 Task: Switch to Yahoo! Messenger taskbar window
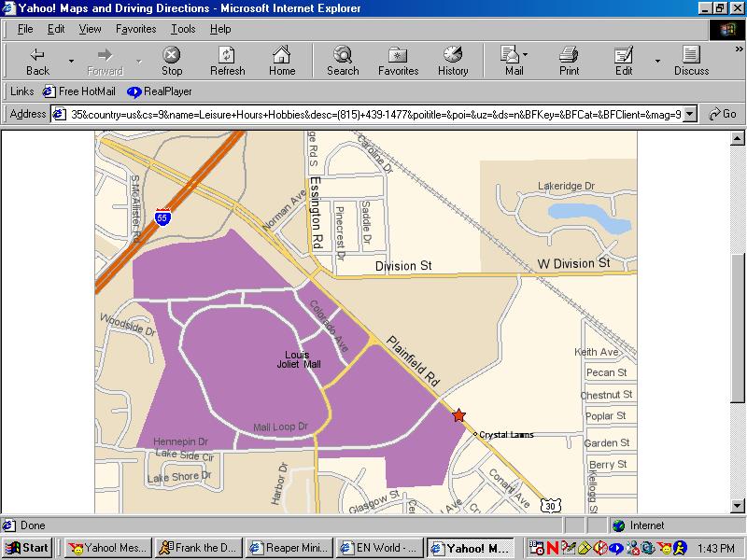point(108,548)
